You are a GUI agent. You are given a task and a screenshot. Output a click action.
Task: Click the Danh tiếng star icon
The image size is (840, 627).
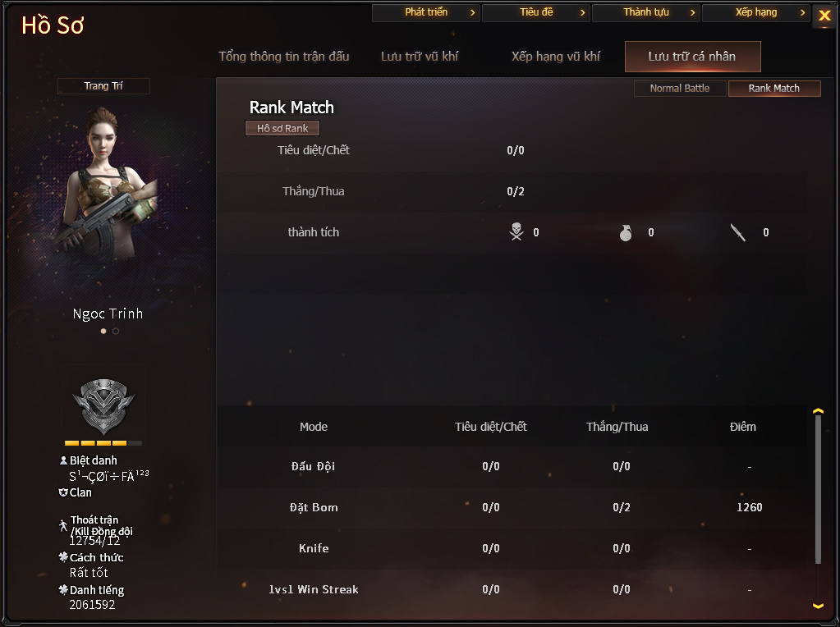click(x=63, y=589)
